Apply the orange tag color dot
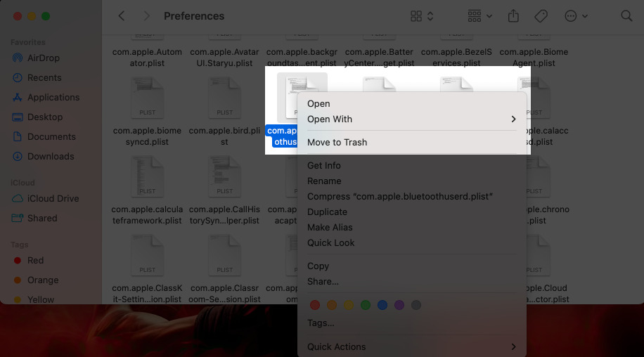This screenshot has width=644, height=357. click(332, 305)
